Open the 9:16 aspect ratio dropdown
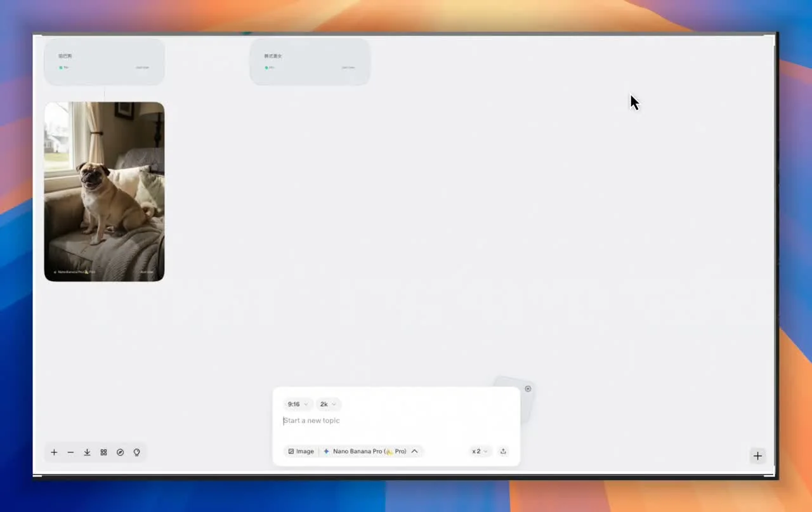Image resolution: width=812 pixels, height=512 pixels. (298, 404)
